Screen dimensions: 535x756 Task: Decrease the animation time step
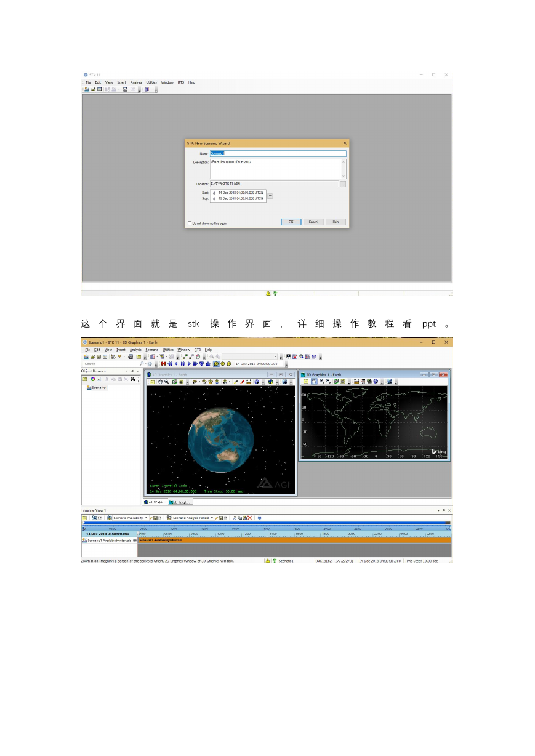pyautogui.click(x=201, y=364)
